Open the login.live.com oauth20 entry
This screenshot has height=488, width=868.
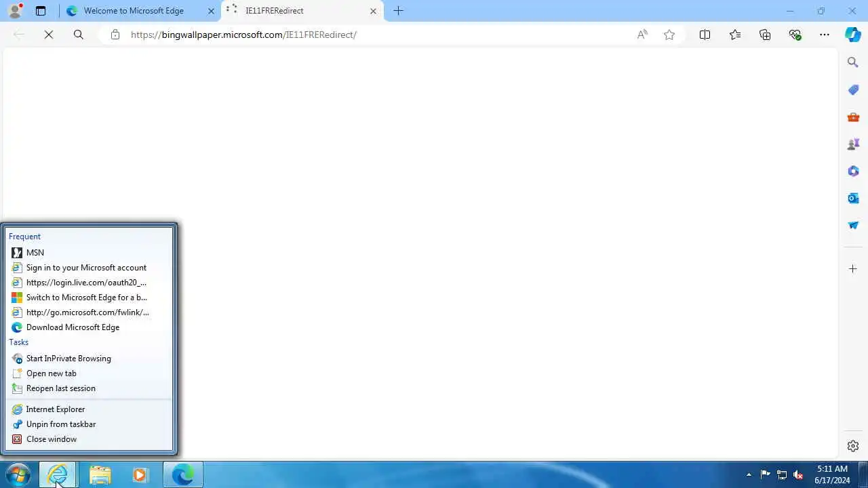90,282
